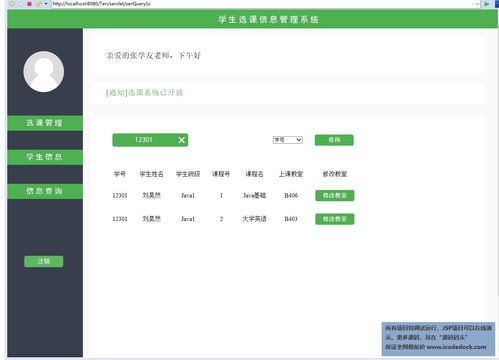Open the 选课管理 sidebar menu

click(x=45, y=123)
